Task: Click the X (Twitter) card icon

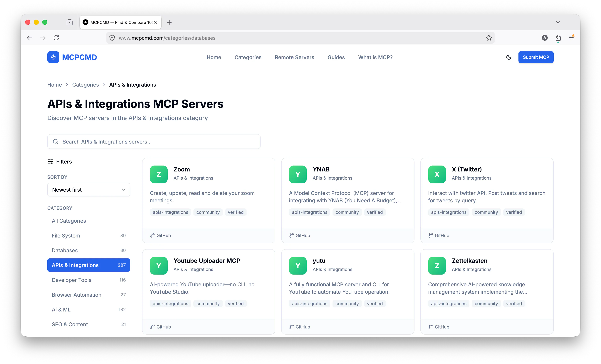Action: coord(437,174)
